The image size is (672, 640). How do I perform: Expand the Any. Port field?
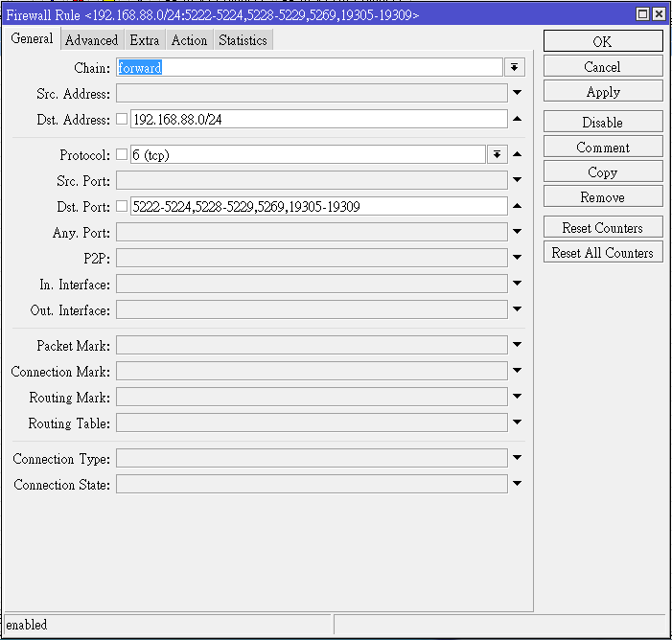point(518,232)
